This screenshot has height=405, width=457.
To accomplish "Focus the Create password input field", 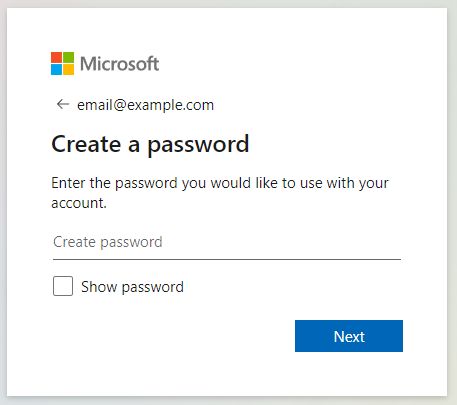I will tap(227, 242).
